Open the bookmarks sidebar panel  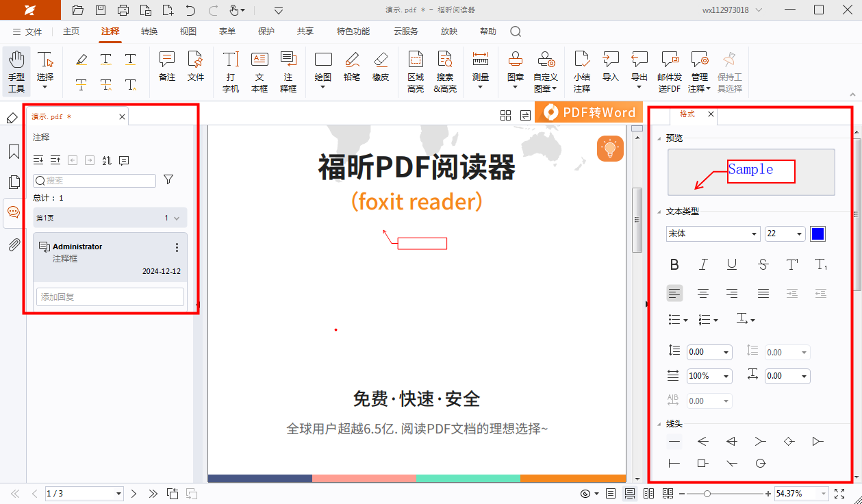[14, 151]
